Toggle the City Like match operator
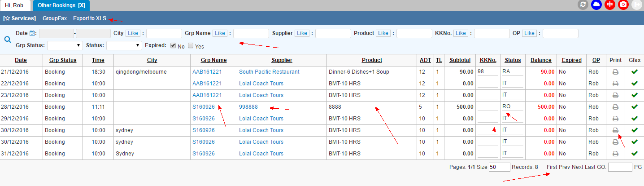644x186 pixels. coord(132,33)
